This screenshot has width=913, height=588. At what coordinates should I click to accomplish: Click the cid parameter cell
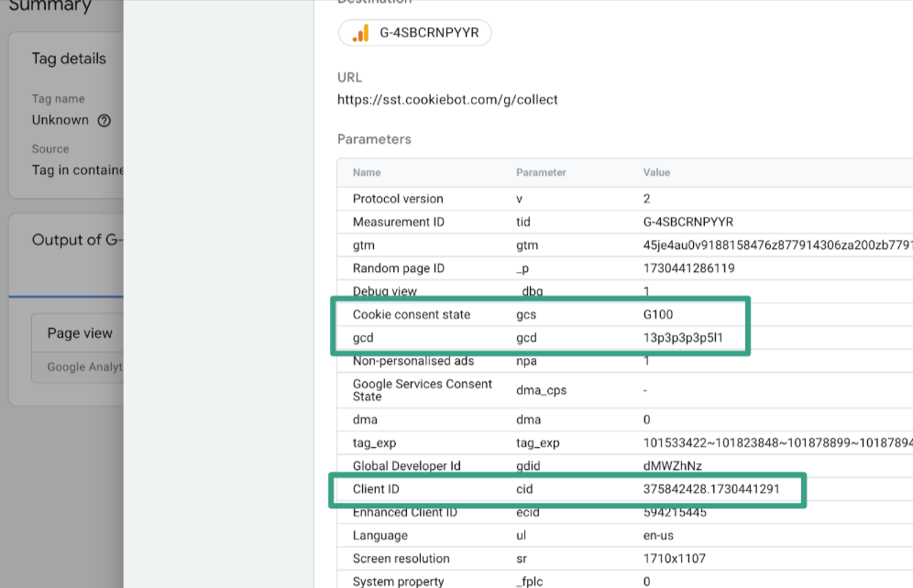click(x=524, y=489)
